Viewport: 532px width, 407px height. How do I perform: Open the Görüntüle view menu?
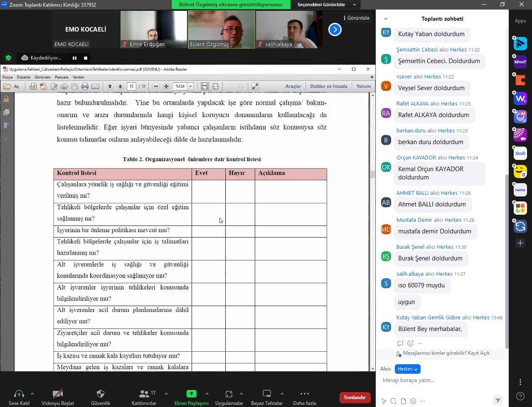pos(357,18)
